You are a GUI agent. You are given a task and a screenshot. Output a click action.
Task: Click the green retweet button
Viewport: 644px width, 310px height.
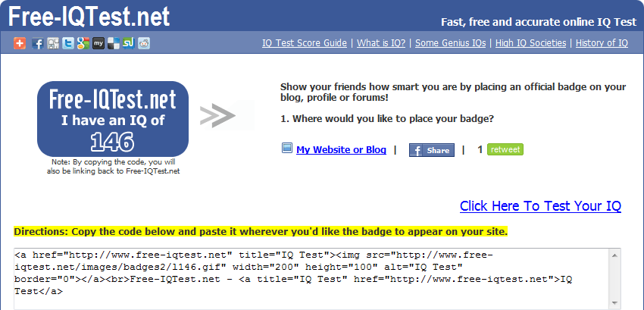tap(505, 149)
